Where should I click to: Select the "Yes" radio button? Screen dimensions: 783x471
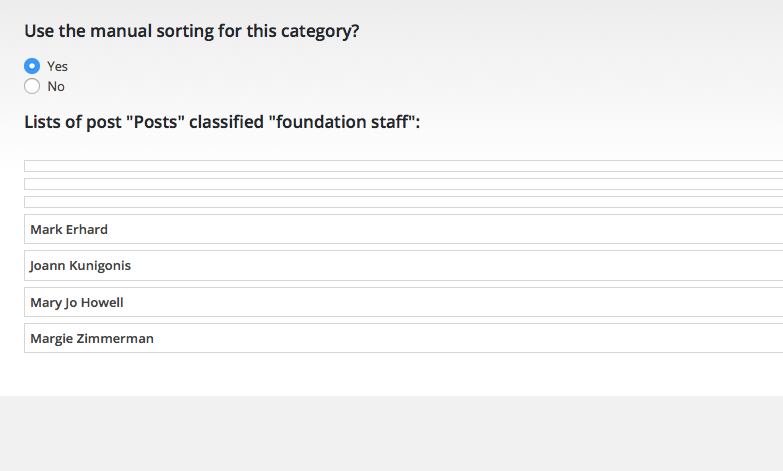pos(32,66)
